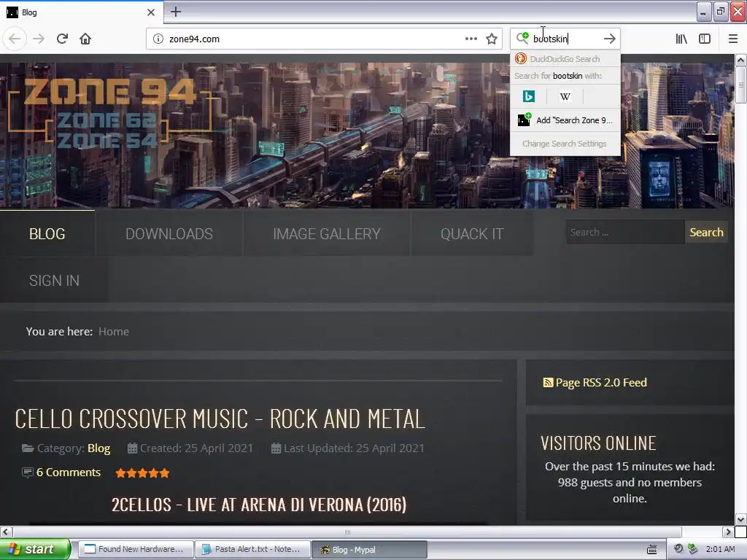747x560 pixels.
Task: Click the second system tray hardware icon
Action: pos(692,549)
